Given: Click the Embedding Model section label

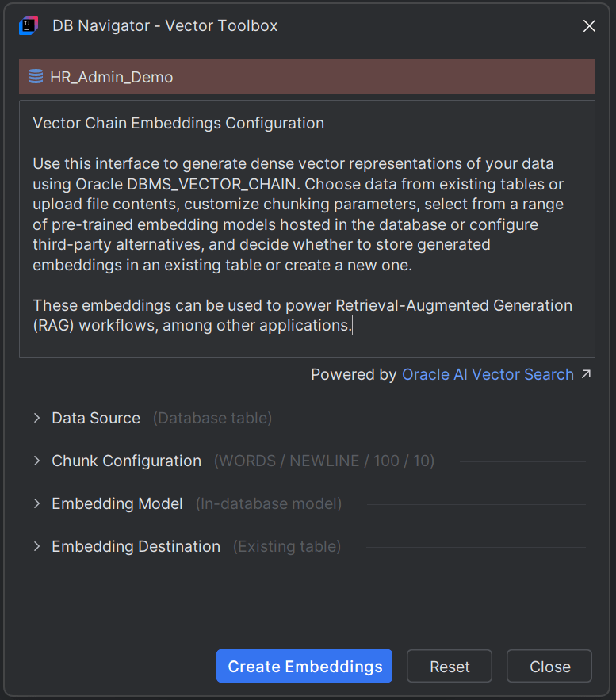Looking at the screenshot, I should (117, 503).
